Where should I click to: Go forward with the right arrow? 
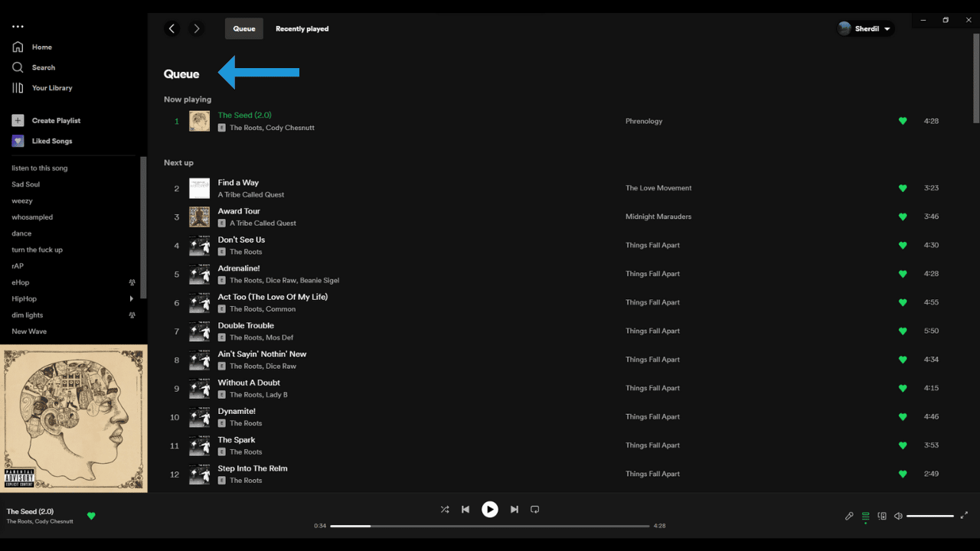(x=197, y=28)
